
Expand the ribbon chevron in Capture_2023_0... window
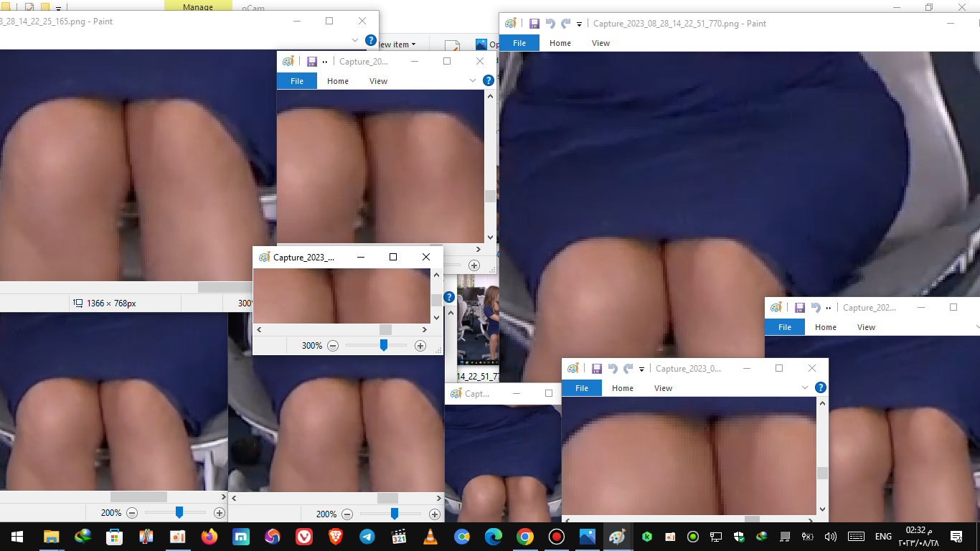point(804,387)
